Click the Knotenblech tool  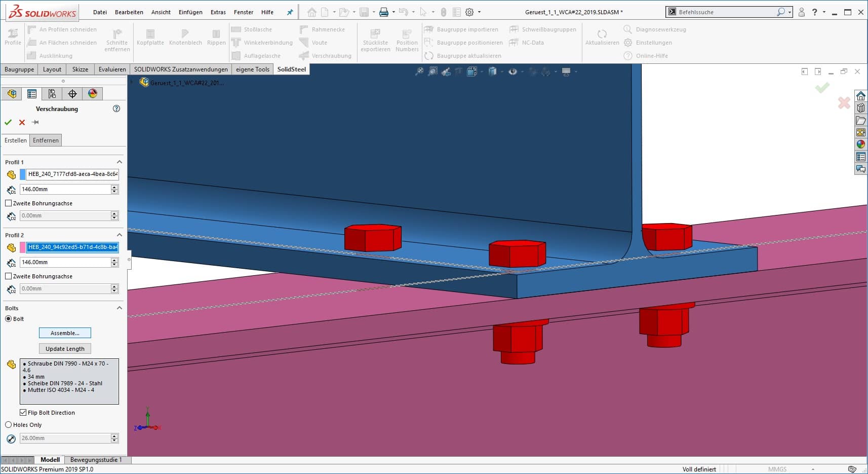tap(185, 37)
